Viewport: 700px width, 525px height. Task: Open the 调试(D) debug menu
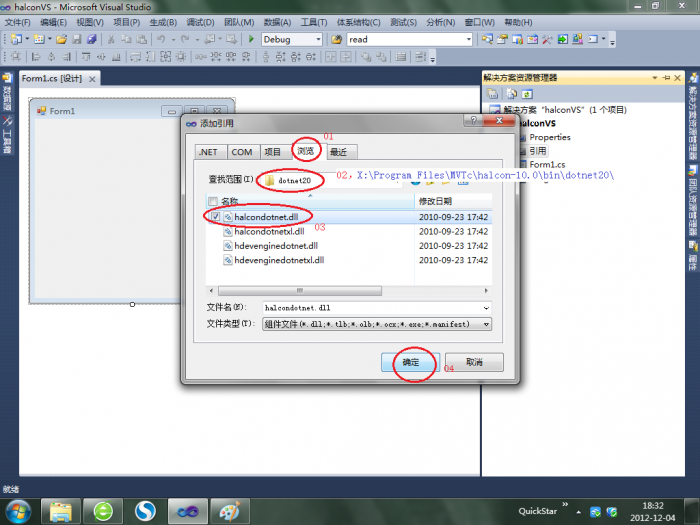pyautogui.click(x=200, y=22)
